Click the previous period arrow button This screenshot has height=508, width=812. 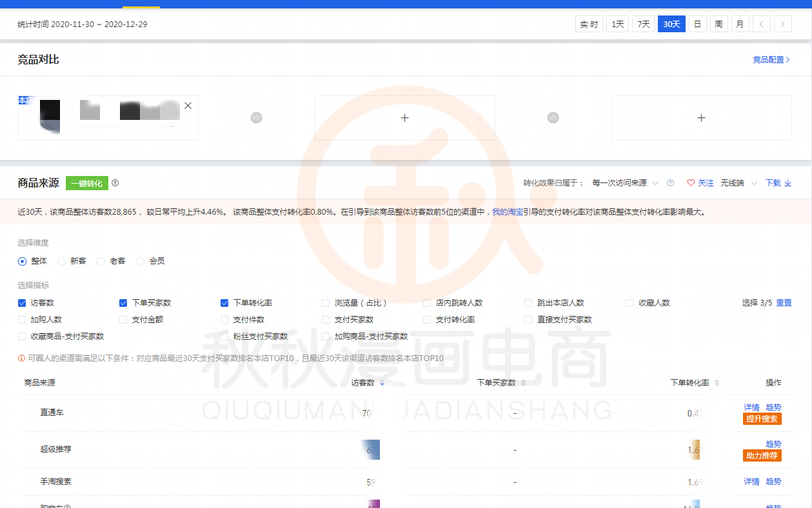pyautogui.click(x=762, y=24)
